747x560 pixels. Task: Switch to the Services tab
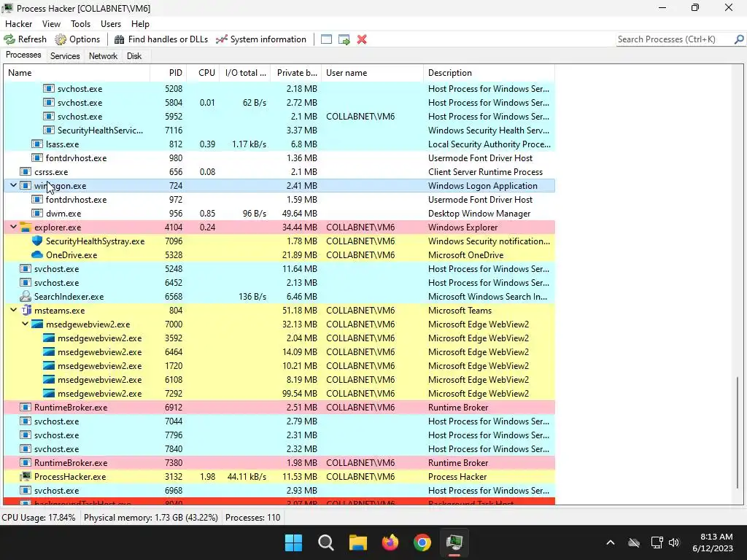pyautogui.click(x=65, y=55)
